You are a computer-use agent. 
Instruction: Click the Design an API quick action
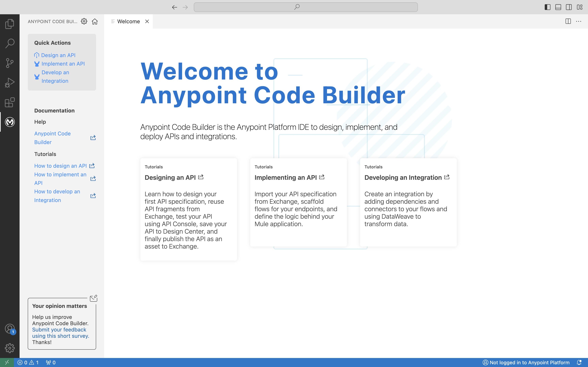(58, 55)
